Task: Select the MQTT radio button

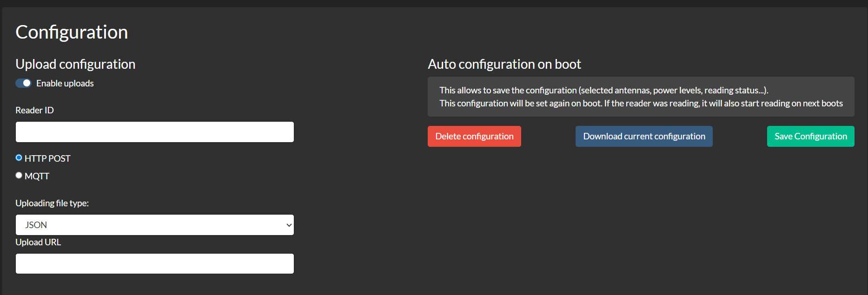Action: 19,176
